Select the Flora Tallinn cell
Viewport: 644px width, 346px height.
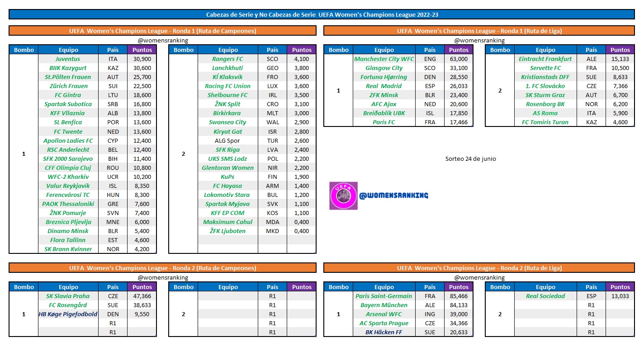coord(68,240)
